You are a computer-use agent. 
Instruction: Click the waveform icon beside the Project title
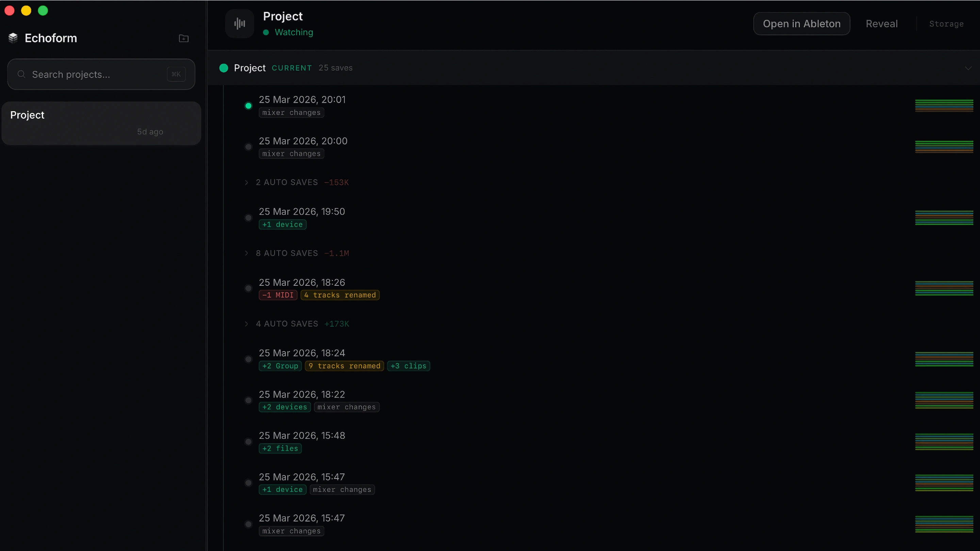(x=239, y=23)
